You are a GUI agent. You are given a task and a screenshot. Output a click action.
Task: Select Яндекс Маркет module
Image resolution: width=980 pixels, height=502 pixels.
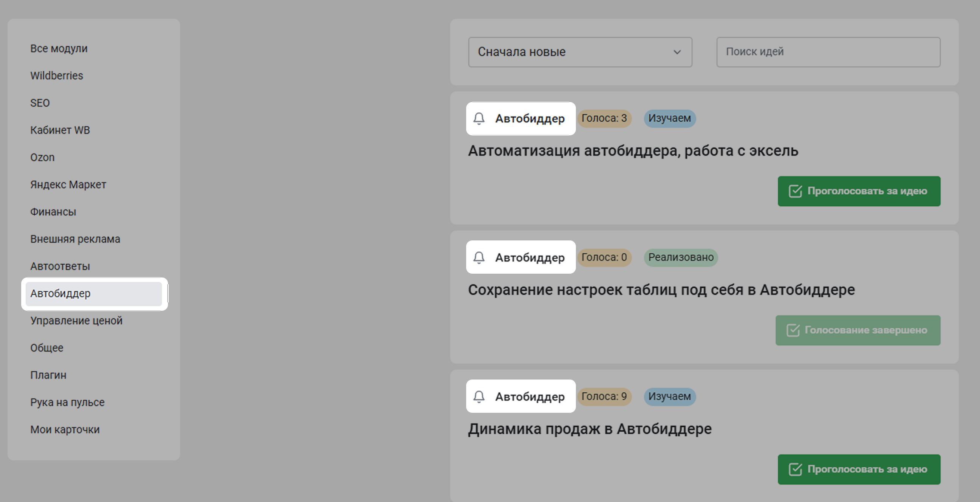click(x=68, y=185)
